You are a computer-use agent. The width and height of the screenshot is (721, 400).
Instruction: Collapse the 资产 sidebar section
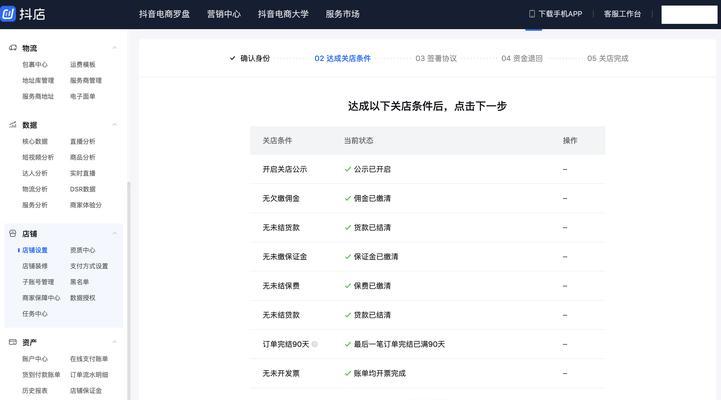click(x=114, y=342)
